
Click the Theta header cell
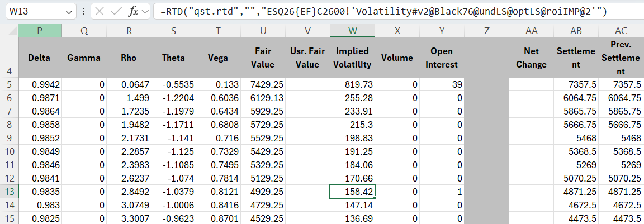point(173,58)
